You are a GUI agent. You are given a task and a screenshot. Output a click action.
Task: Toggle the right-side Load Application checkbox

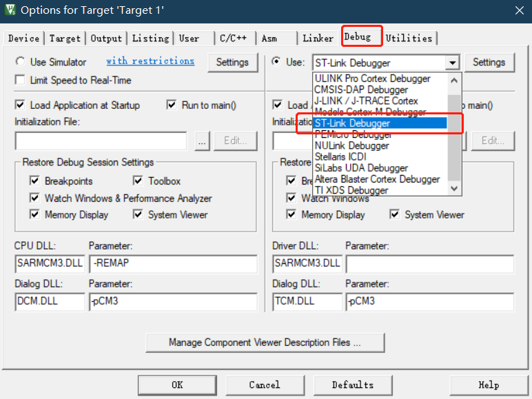coord(278,105)
